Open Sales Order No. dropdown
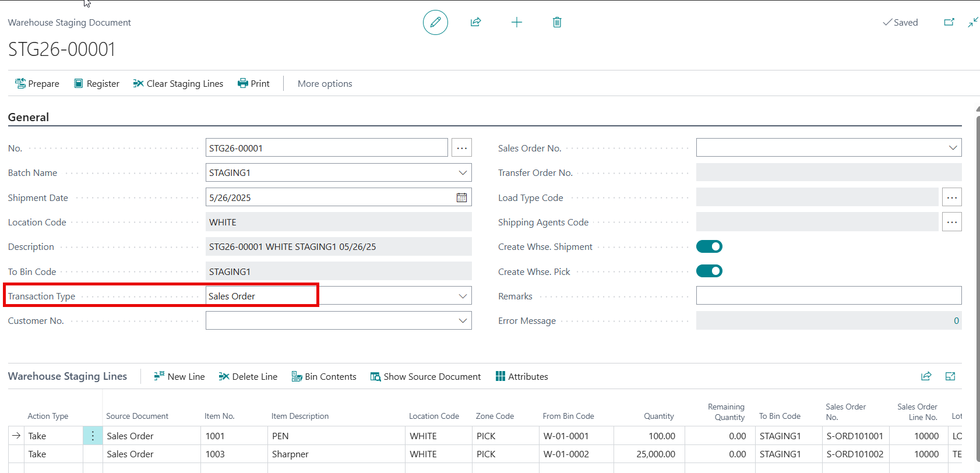 click(953, 148)
